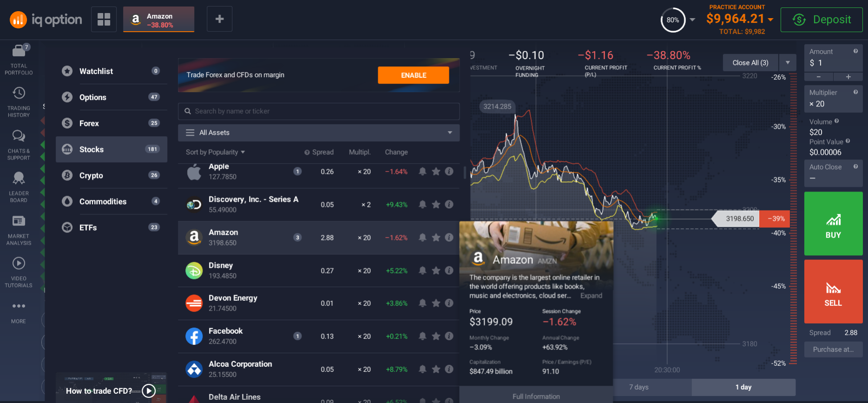
Task: Toggle price alert bell for Amazon
Action: 422,238
